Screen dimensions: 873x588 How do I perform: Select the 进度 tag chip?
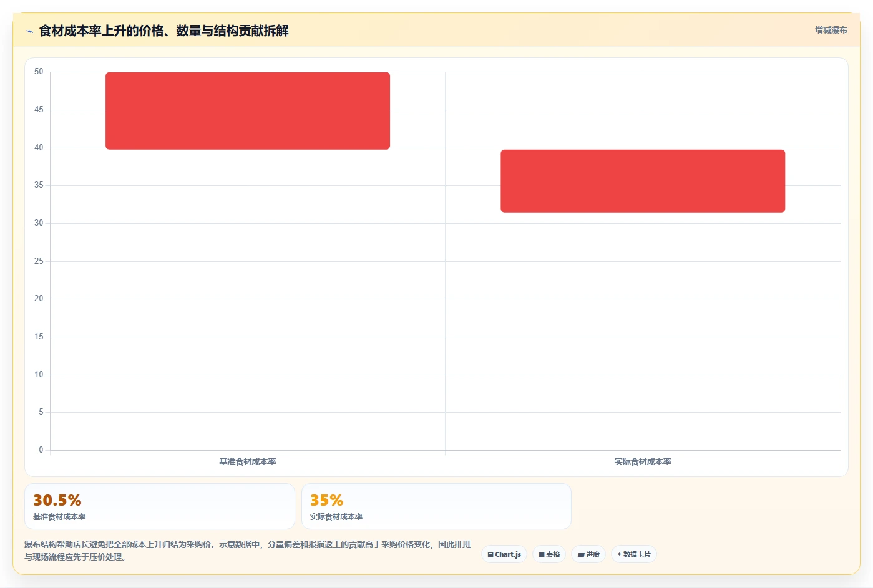[588, 554]
